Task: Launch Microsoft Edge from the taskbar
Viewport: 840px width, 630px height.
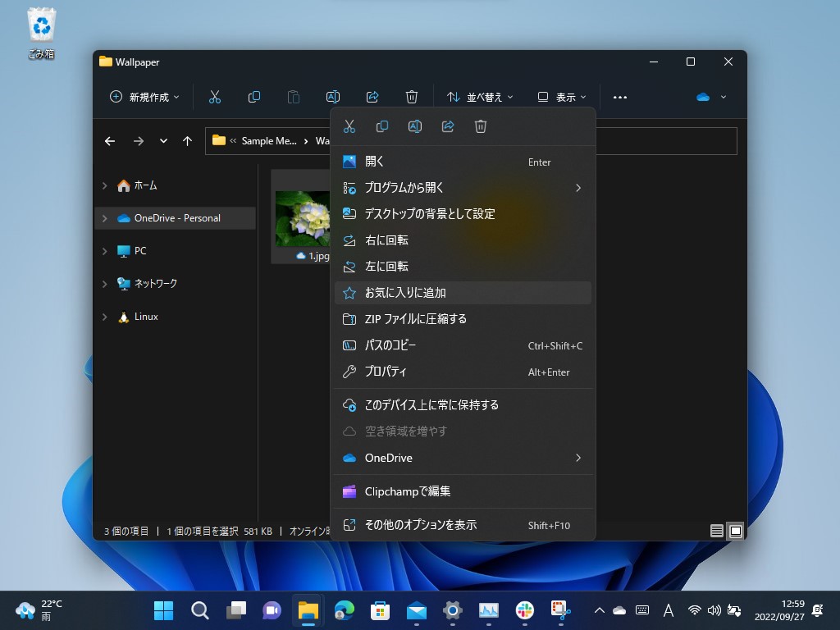Action: (x=344, y=610)
